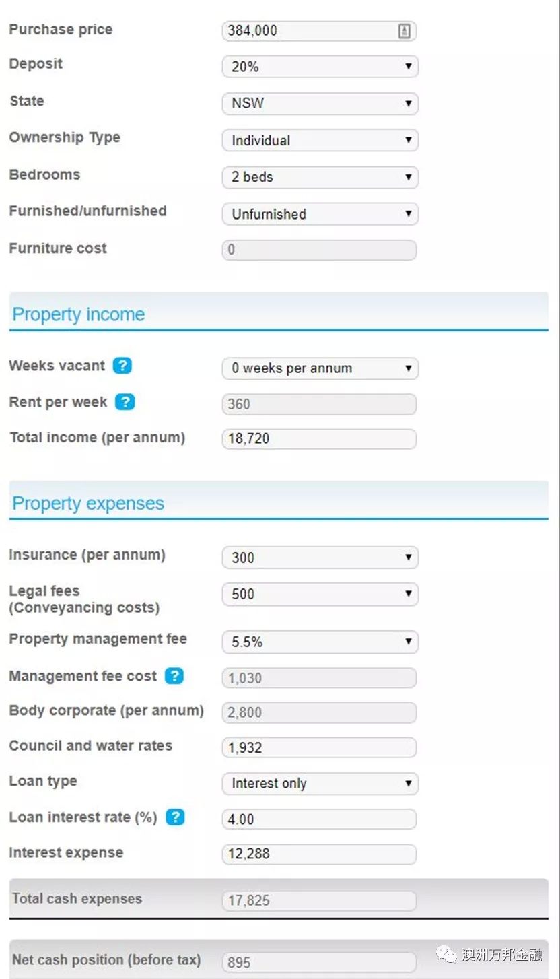The image size is (560, 979).
Task: Click the help icon beside Weeks vacant
Action: pos(122,366)
